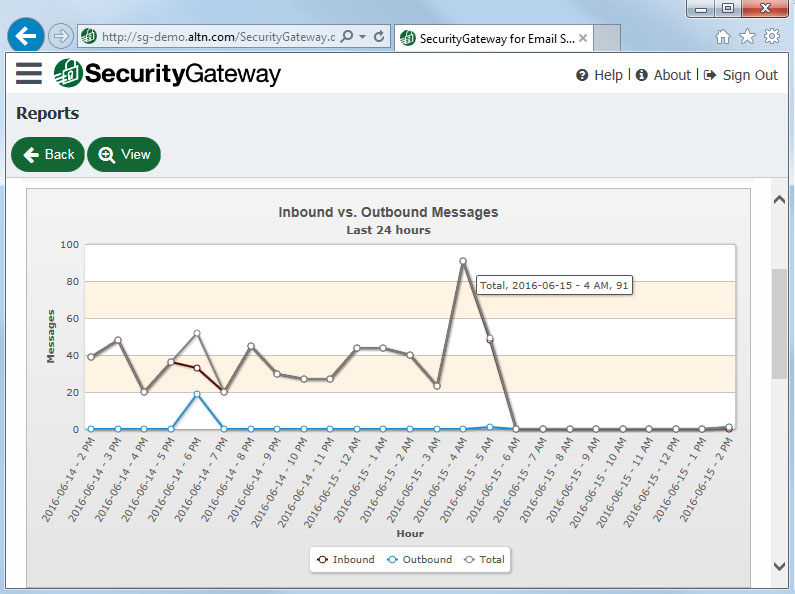Open the About link
Image resolution: width=795 pixels, height=594 pixels.
point(672,76)
